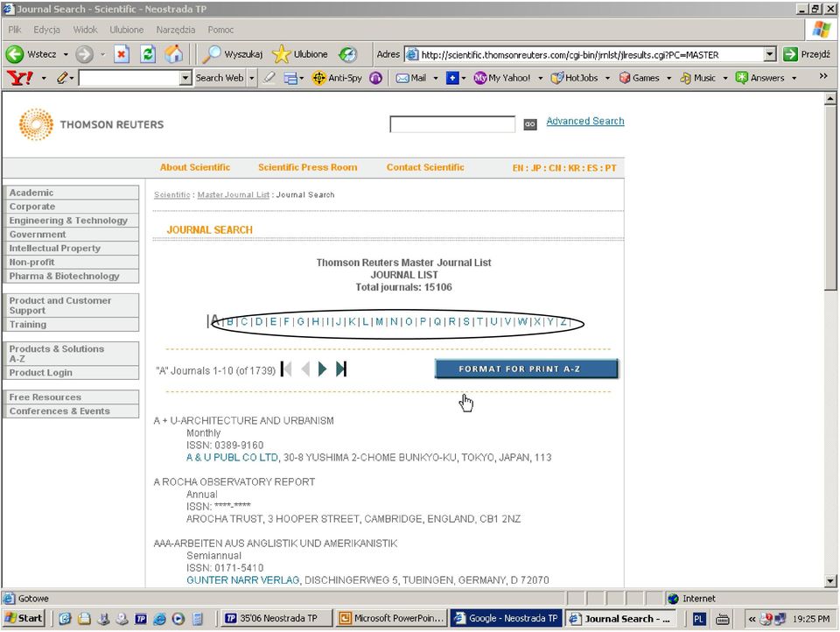
Task: Open Yahoo bookmarks blue plus icon
Action: 452,78
